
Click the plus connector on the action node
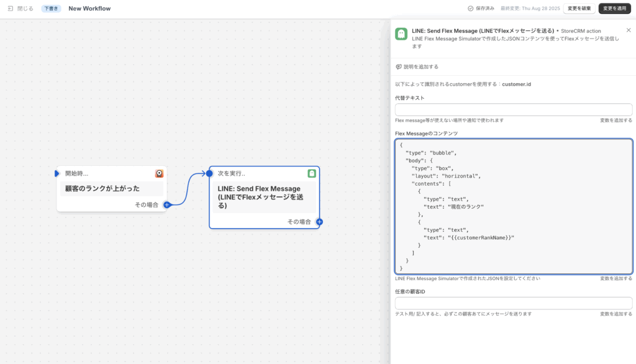[320, 222]
